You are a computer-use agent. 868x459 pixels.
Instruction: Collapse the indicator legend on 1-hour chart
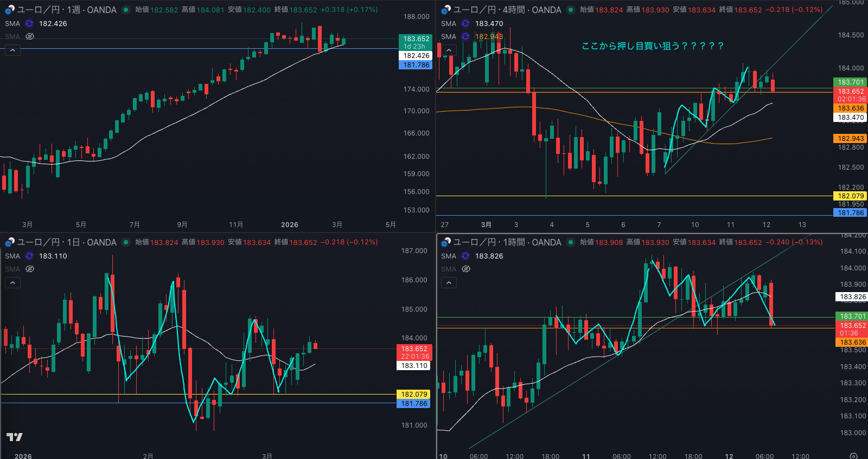[449, 283]
